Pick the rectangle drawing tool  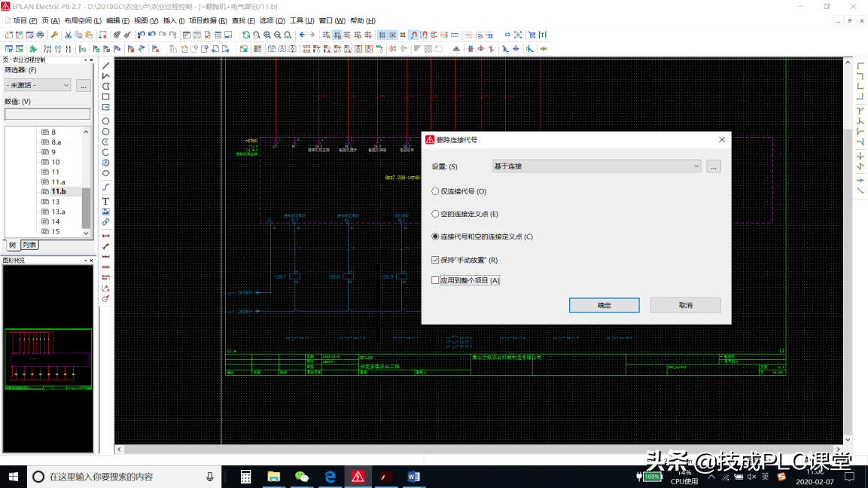click(x=105, y=96)
